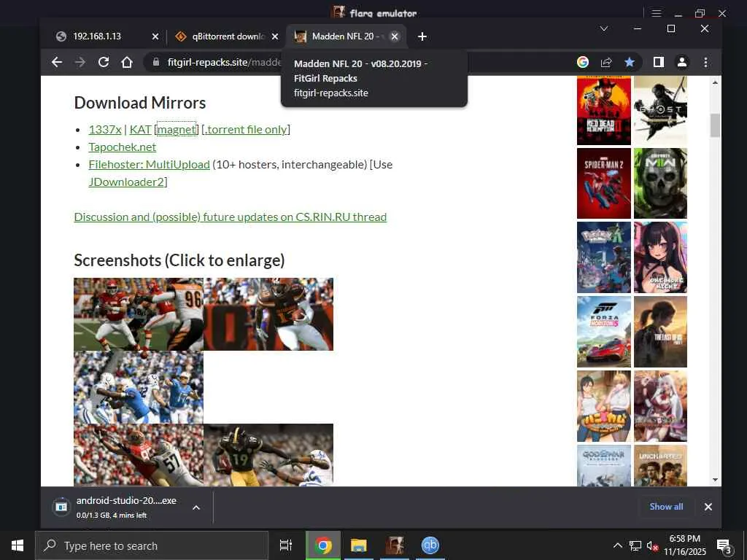Click scrollbar down arrow
Image resolution: width=747 pixels, height=560 pixels.
point(715,480)
